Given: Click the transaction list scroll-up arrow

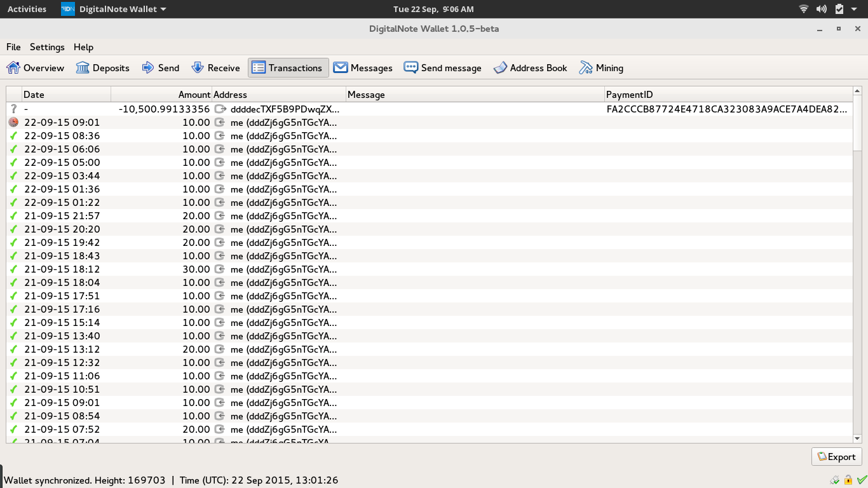Looking at the screenshot, I should point(857,91).
